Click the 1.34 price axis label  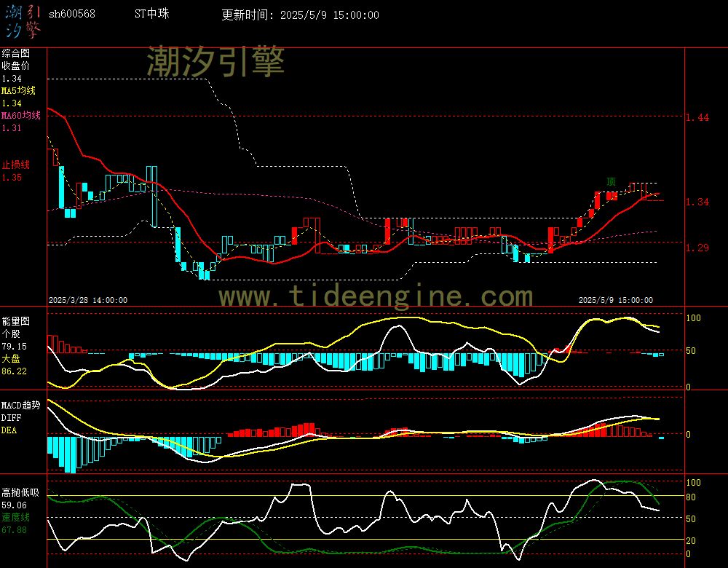coord(697,202)
